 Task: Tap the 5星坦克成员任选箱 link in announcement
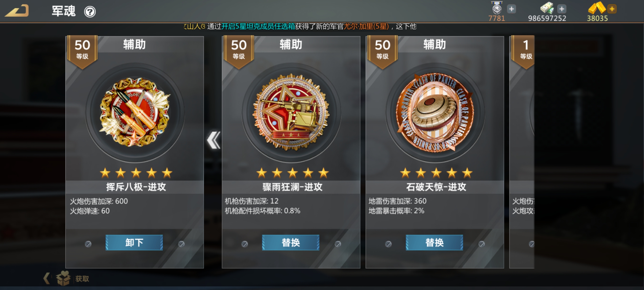pos(258,26)
